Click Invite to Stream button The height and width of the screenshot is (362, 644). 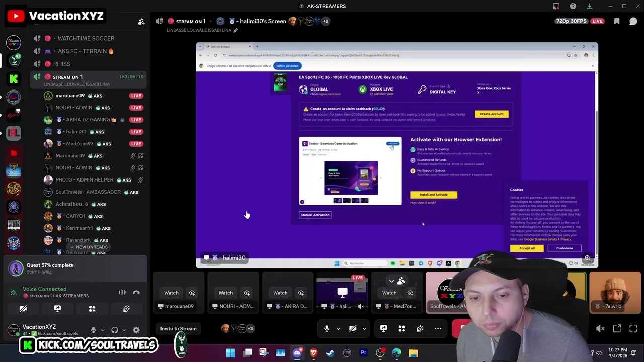(178, 329)
